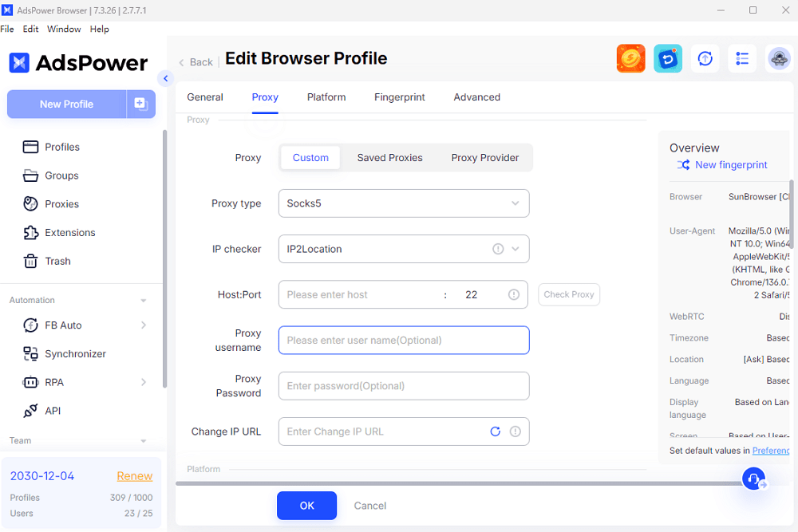798x532 pixels.
Task: Open the RPA menu item
Action: tap(43, 382)
